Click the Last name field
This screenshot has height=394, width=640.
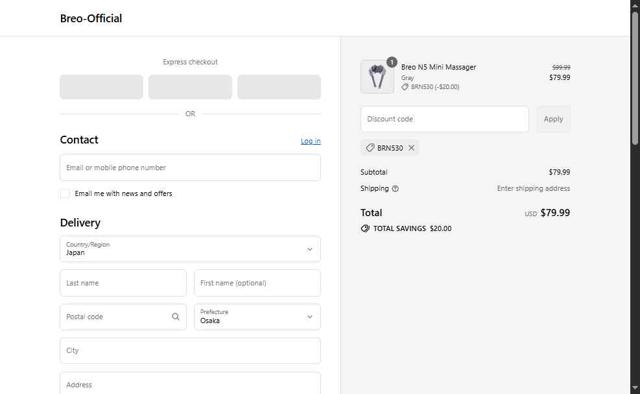tap(123, 283)
